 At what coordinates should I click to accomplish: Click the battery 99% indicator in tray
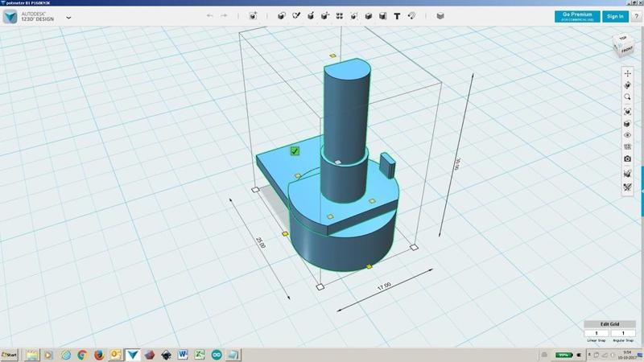(x=564, y=355)
